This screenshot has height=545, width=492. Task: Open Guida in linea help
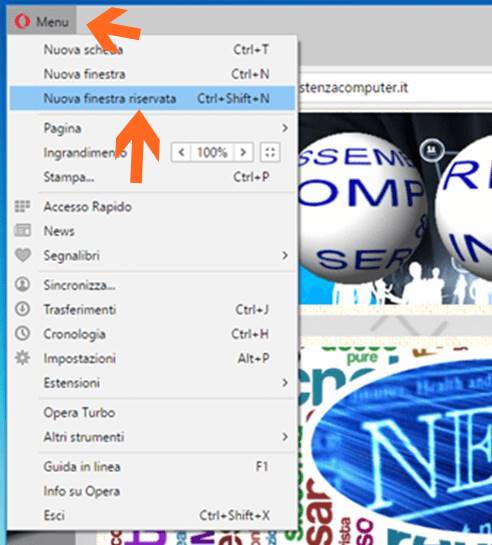coord(152,467)
